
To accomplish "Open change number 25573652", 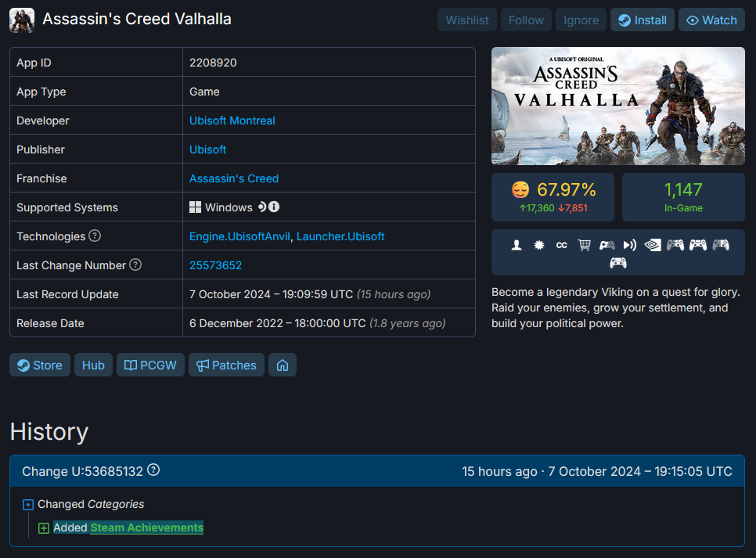I will click(x=215, y=265).
